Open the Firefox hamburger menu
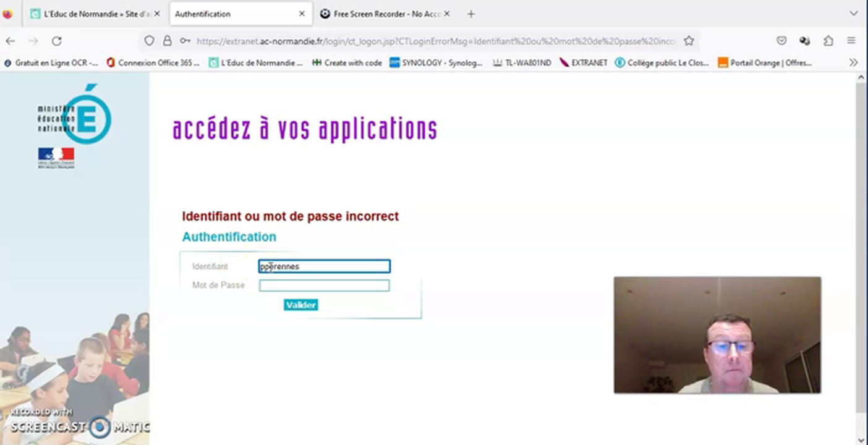Screen dimensions: 868x445 [x=851, y=41]
